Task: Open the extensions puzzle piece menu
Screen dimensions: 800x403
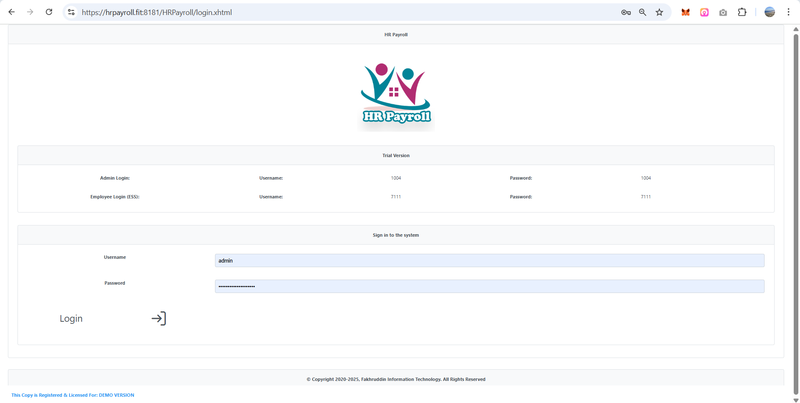Action: point(742,12)
